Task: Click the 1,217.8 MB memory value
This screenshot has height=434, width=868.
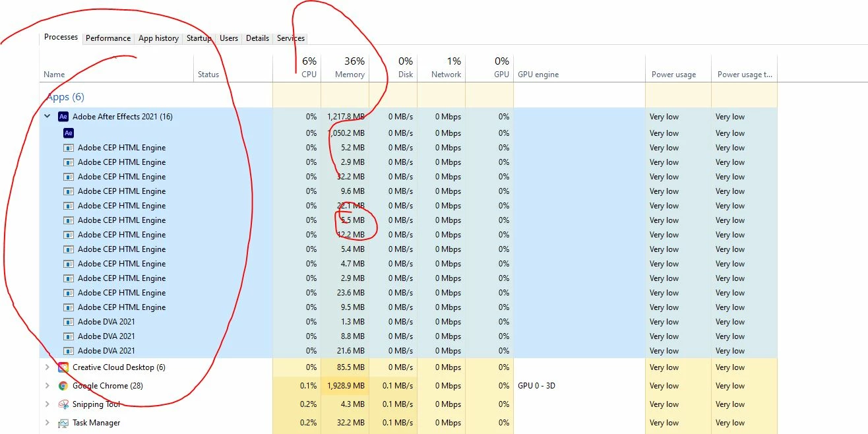Action: [346, 117]
